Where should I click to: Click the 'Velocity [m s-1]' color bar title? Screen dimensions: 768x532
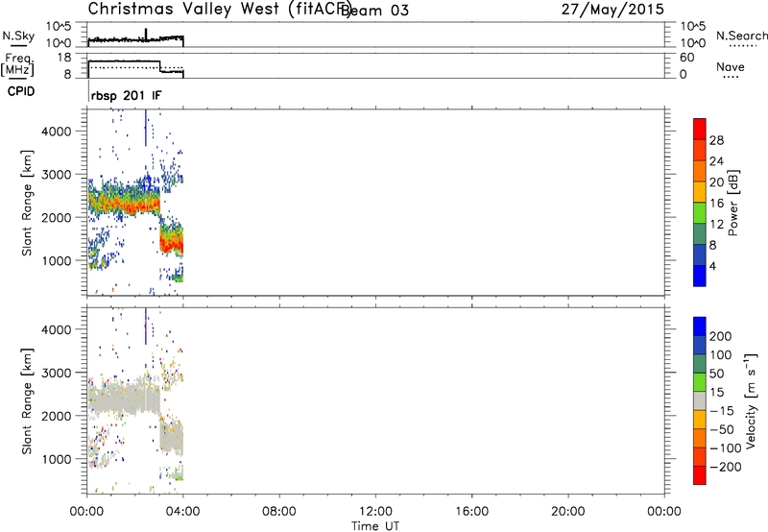click(x=751, y=400)
